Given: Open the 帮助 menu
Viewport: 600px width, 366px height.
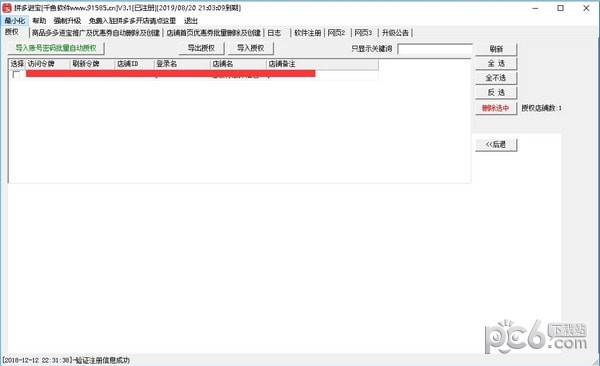Looking at the screenshot, I should click(x=39, y=21).
